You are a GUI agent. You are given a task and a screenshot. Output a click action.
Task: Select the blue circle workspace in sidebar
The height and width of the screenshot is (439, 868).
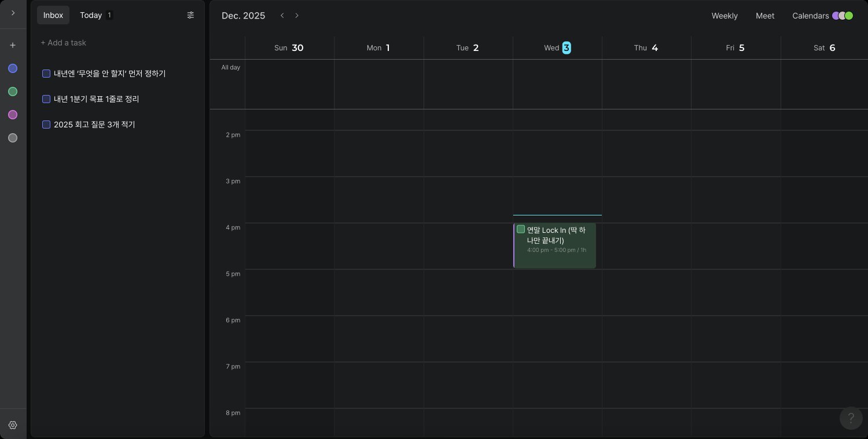coord(13,68)
